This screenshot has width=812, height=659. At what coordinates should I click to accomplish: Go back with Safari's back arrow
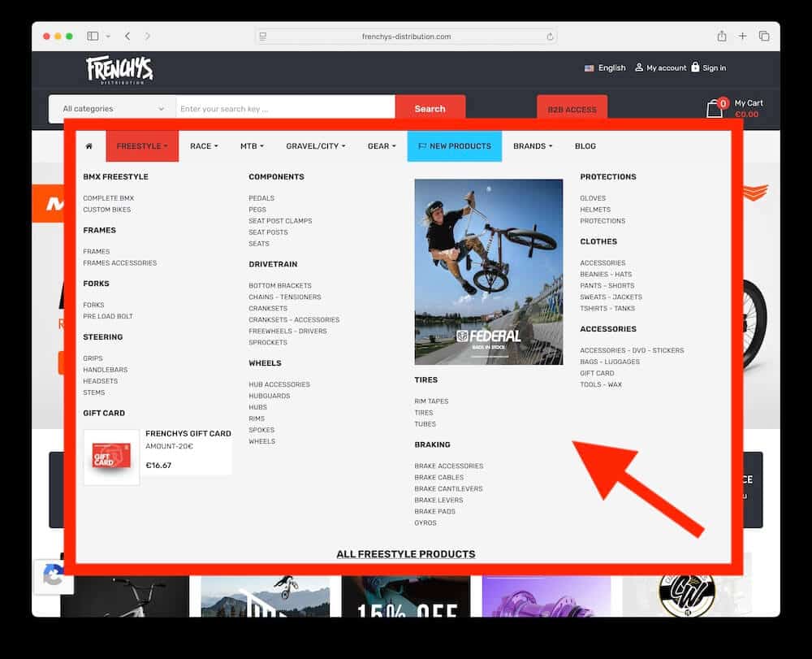(127, 36)
